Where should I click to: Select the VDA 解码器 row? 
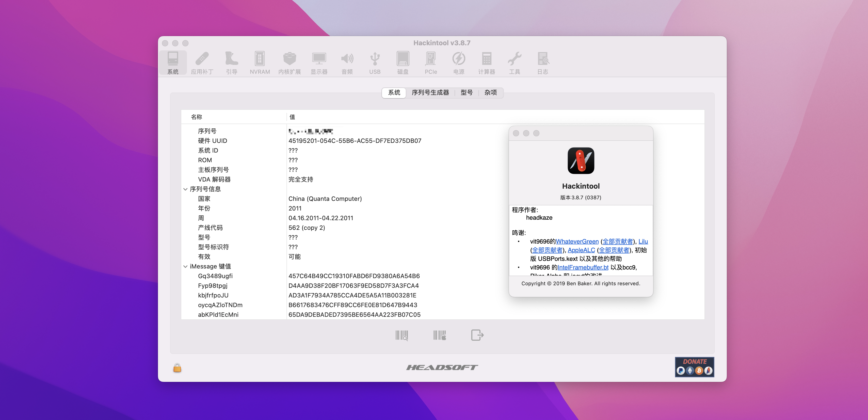pos(442,179)
